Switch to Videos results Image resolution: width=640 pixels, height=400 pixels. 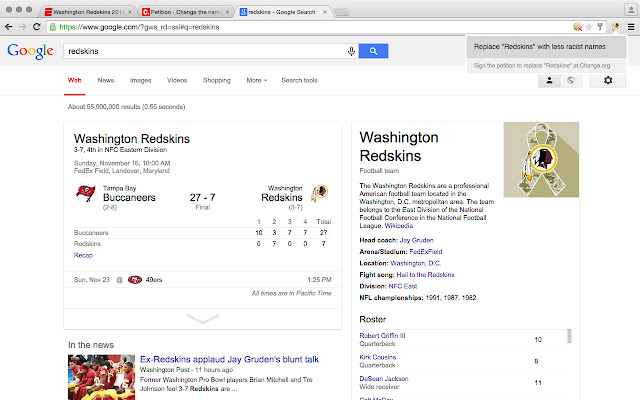177,80
